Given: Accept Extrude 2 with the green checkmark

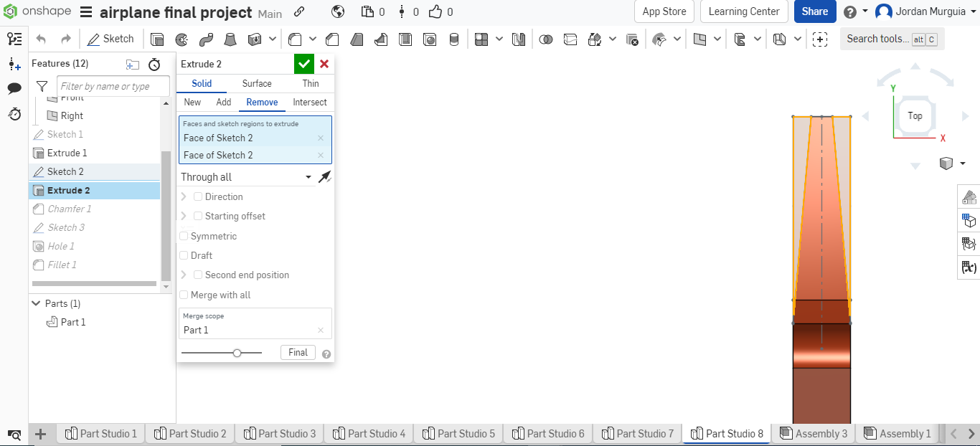Looking at the screenshot, I should coord(303,64).
